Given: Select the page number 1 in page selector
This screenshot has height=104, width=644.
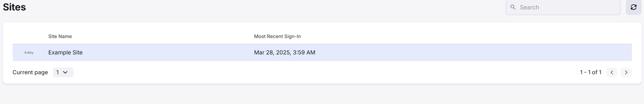Looking at the screenshot, I should coord(57,72).
